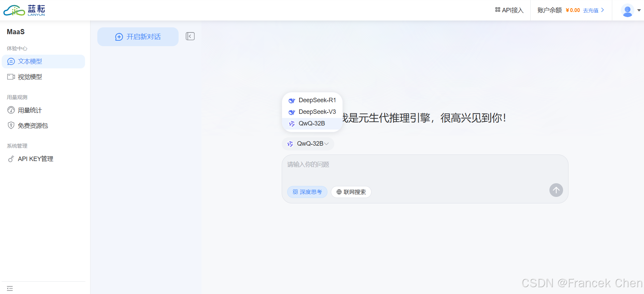Collapse the sidebar with bottom menu icon
This screenshot has height=294, width=644.
pos(10,289)
